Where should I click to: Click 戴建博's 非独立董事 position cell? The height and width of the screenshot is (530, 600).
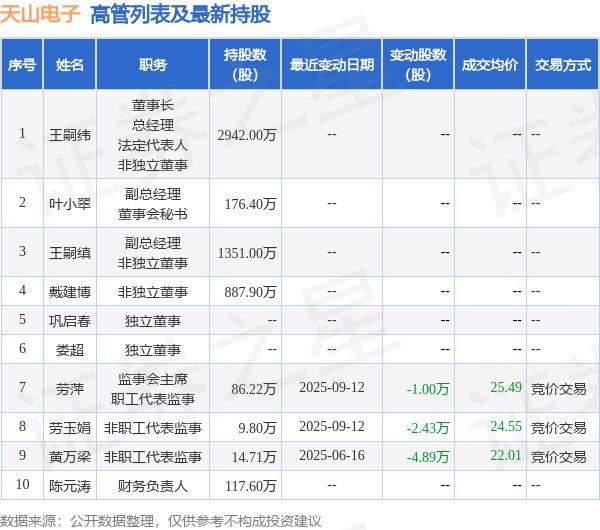(x=153, y=292)
